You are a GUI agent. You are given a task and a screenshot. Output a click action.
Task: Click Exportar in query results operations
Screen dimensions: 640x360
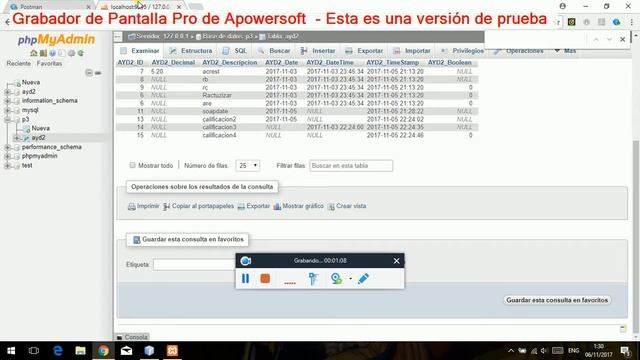click(254, 206)
